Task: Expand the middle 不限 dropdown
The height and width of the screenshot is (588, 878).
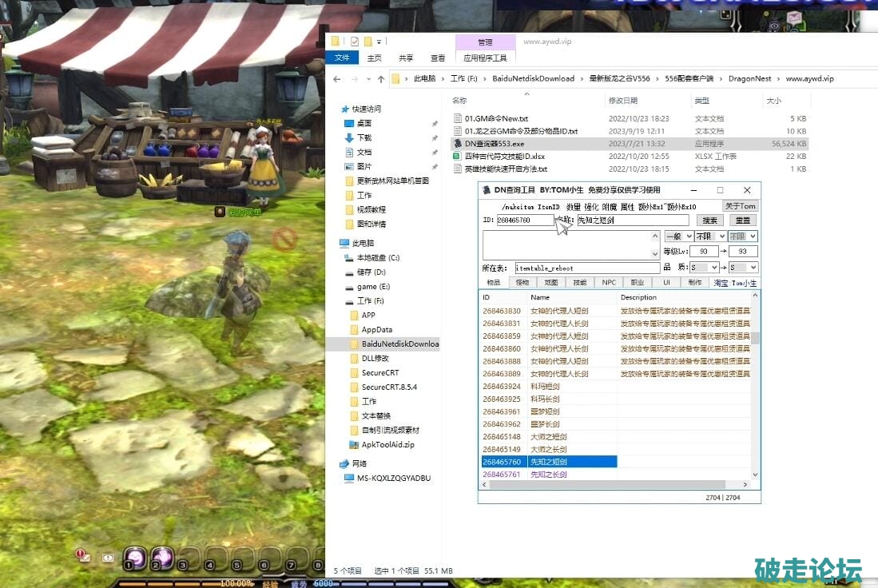Action: click(709, 236)
